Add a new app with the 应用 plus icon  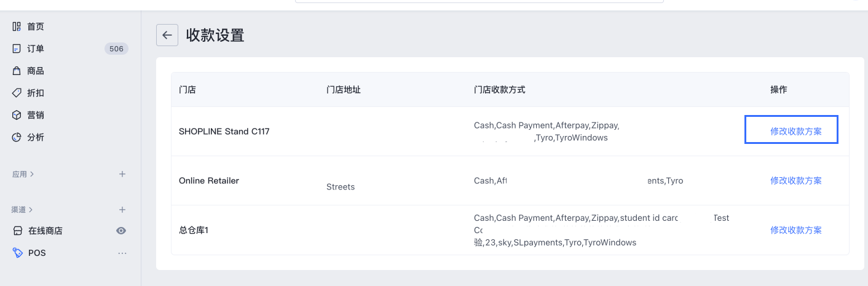[x=122, y=174]
